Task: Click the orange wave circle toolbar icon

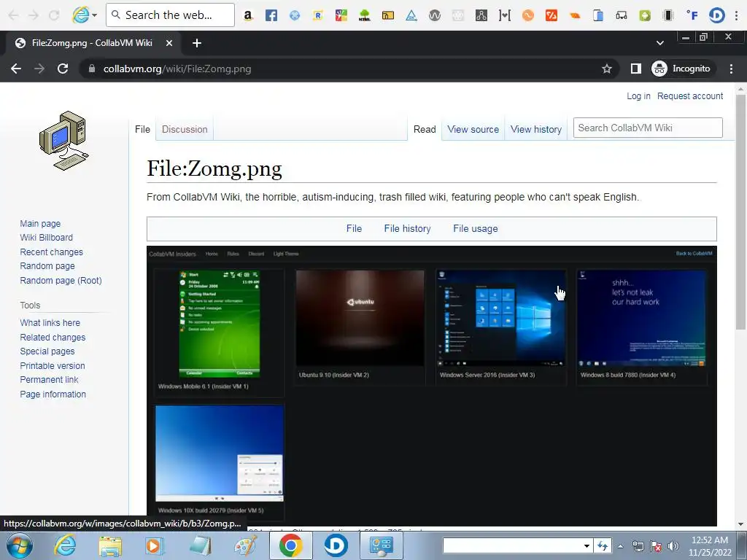Action: point(528,15)
